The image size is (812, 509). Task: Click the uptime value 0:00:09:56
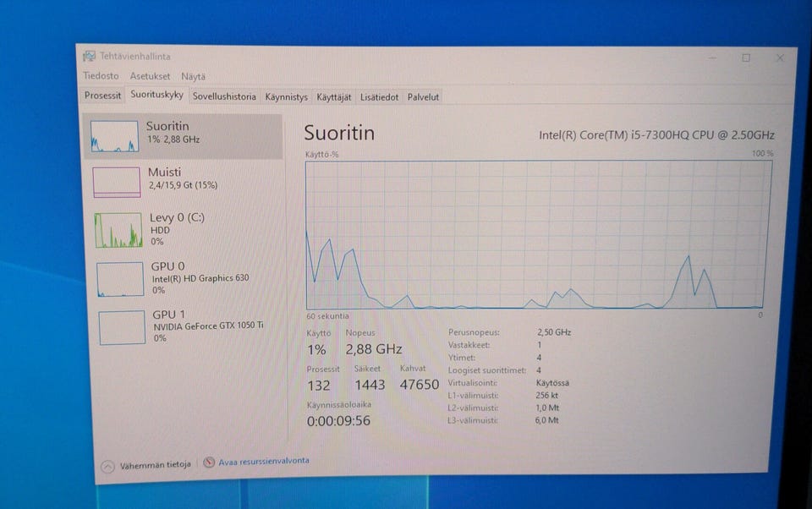point(338,420)
